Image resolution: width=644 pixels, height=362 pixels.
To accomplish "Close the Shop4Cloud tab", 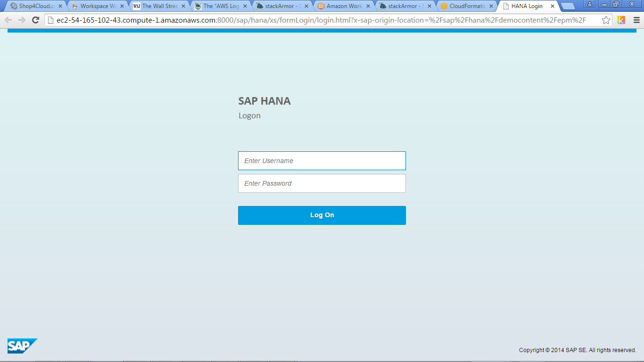I will (x=60, y=6).
